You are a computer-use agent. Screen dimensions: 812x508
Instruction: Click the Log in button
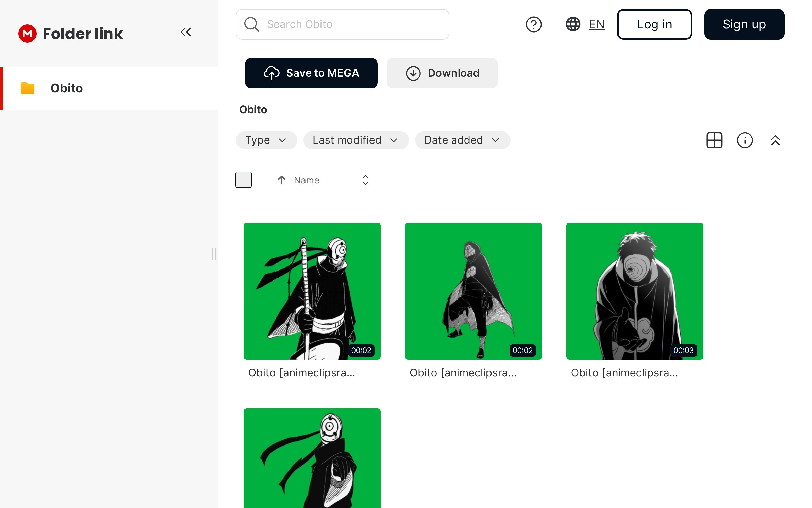[x=654, y=24]
